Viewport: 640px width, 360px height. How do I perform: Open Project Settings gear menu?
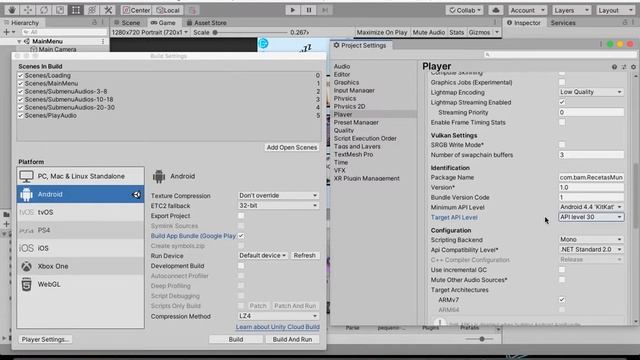pos(633,67)
